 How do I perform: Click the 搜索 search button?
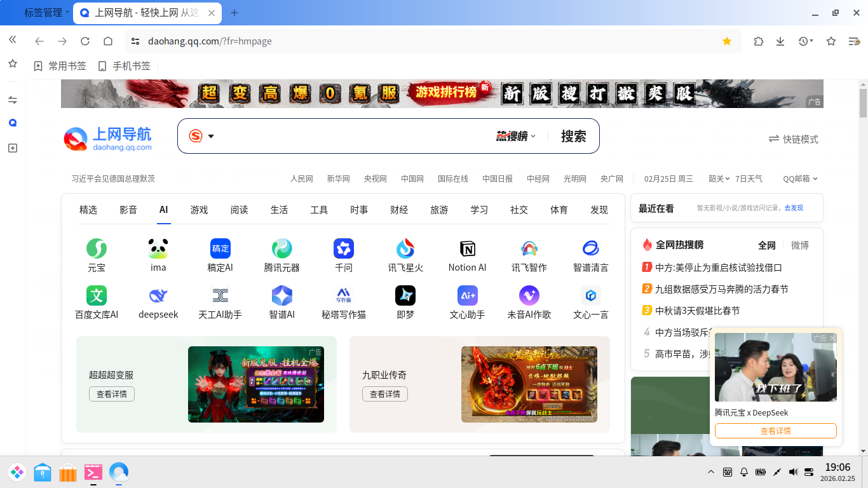click(573, 136)
